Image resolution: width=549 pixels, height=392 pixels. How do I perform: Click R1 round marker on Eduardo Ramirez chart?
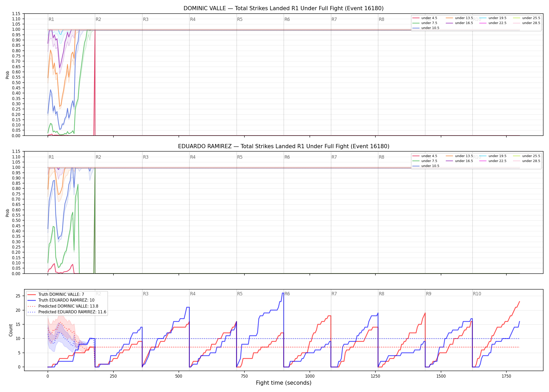click(x=51, y=157)
